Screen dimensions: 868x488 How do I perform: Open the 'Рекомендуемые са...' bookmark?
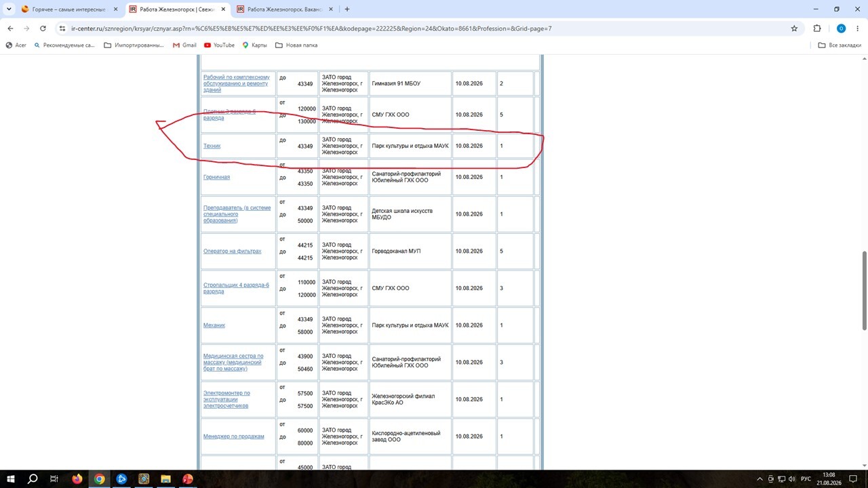click(x=64, y=45)
